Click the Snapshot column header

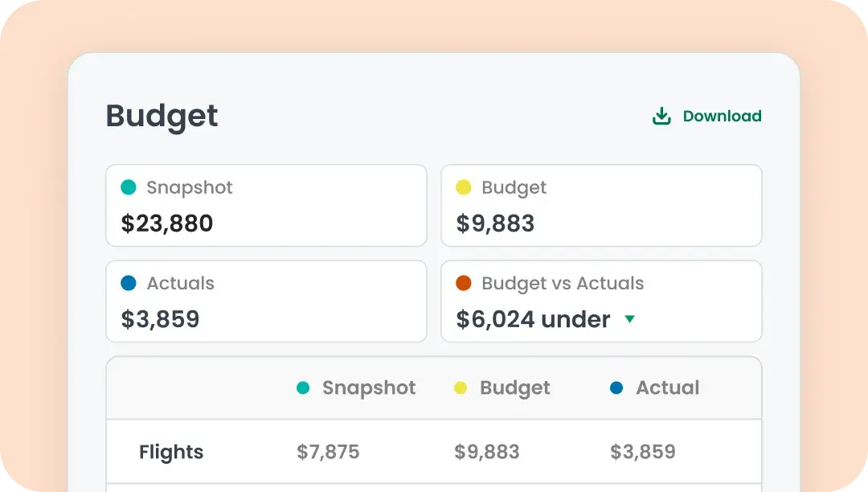pyautogui.click(x=369, y=387)
